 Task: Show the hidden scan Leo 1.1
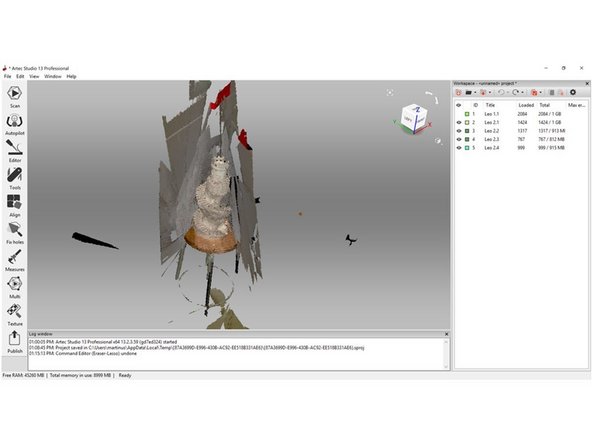pyautogui.click(x=459, y=114)
